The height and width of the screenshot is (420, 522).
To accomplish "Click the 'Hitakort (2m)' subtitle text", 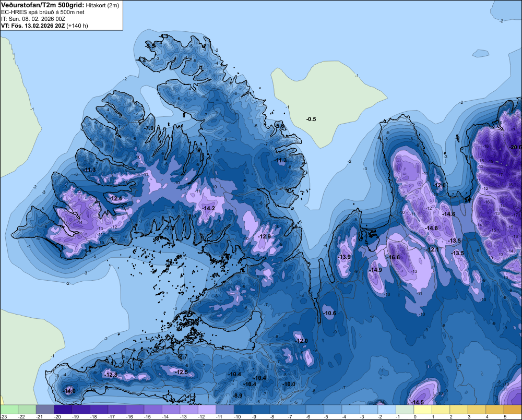I will pos(102,5).
